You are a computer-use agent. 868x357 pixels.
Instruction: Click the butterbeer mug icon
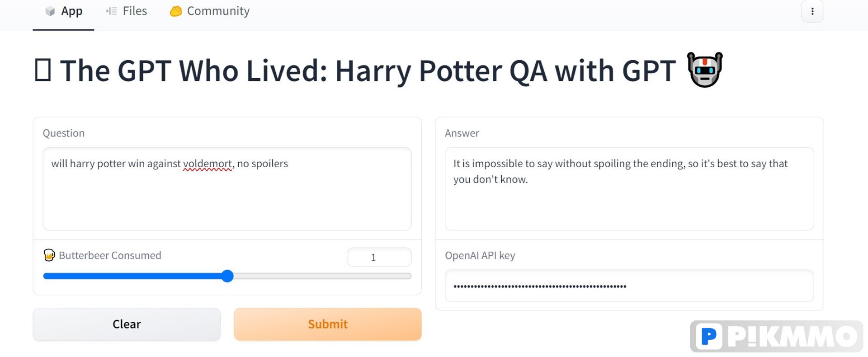pos(49,255)
